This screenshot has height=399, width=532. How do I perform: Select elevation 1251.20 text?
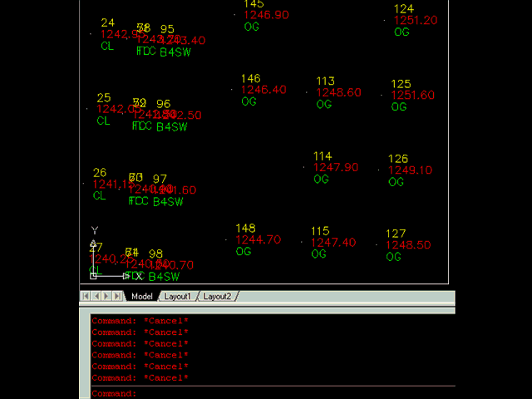(416, 20)
